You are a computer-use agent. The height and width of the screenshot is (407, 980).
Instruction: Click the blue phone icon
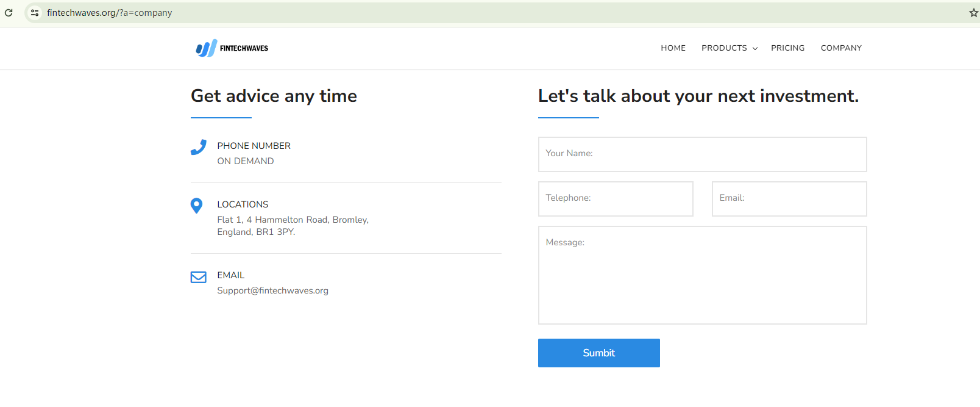pos(198,147)
